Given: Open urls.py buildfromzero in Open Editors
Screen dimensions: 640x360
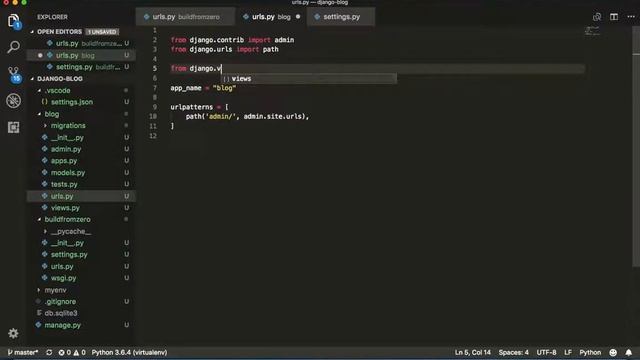Looking at the screenshot, I should click(x=82, y=43).
